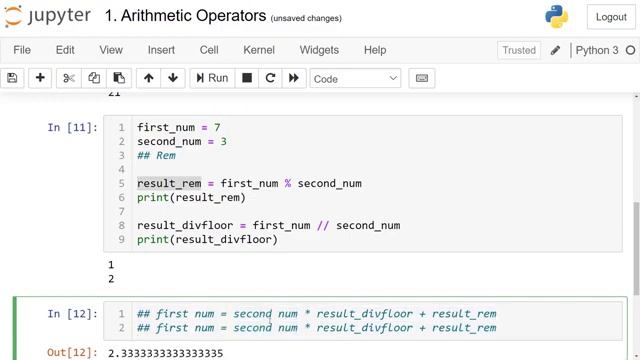Paste cells below
Viewport: 640px width, 360px height.
click(x=119, y=78)
